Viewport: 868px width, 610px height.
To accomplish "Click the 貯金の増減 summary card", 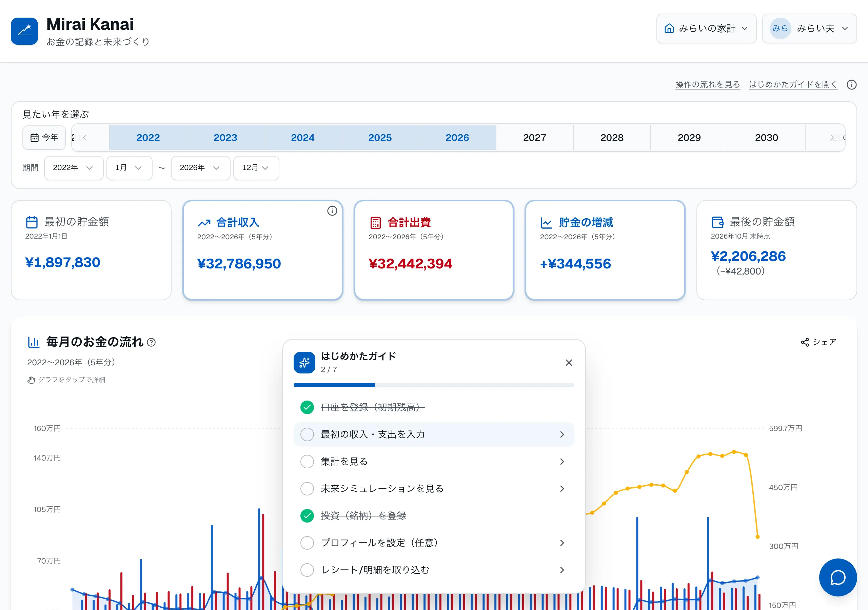I will (x=605, y=250).
